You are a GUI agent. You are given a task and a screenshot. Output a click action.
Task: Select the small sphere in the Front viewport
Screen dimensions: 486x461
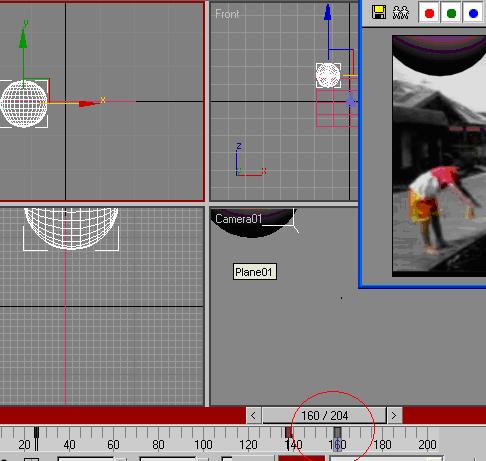pos(328,75)
